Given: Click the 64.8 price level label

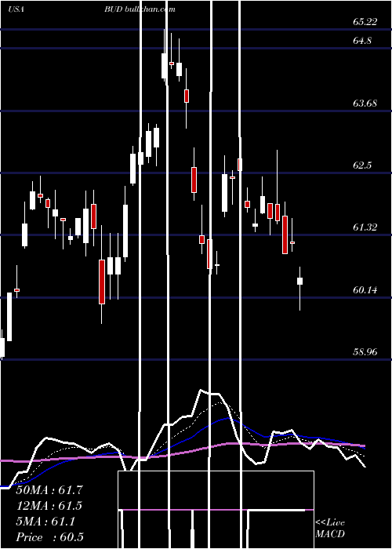Looking at the screenshot, I should coord(362,41).
